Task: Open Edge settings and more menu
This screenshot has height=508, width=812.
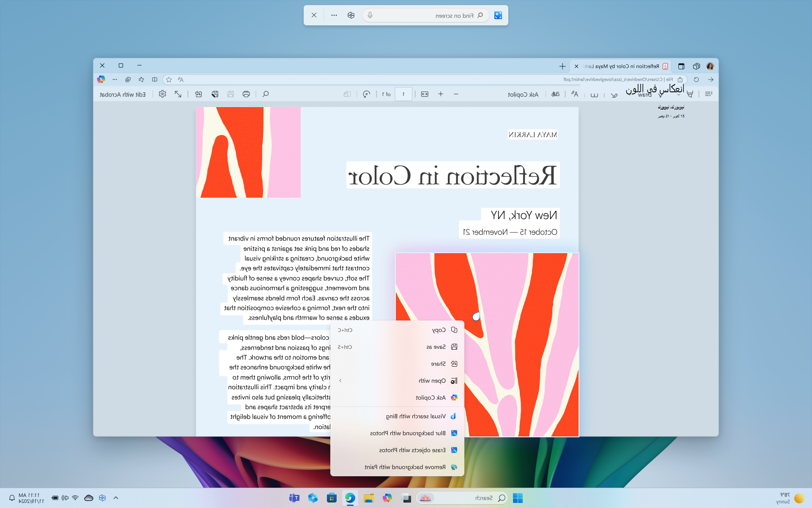Action: pos(115,80)
